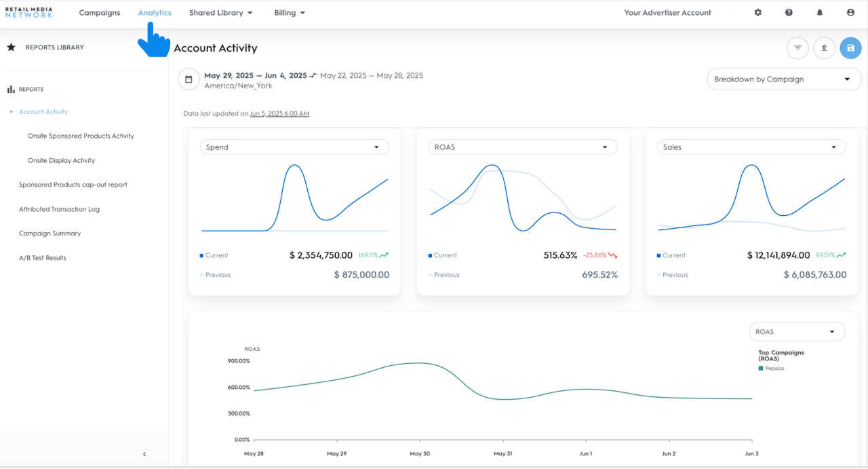Image resolution: width=868 pixels, height=469 pixels.
Task: Expand the Spend metric dropdown
Action: point(294,147)
